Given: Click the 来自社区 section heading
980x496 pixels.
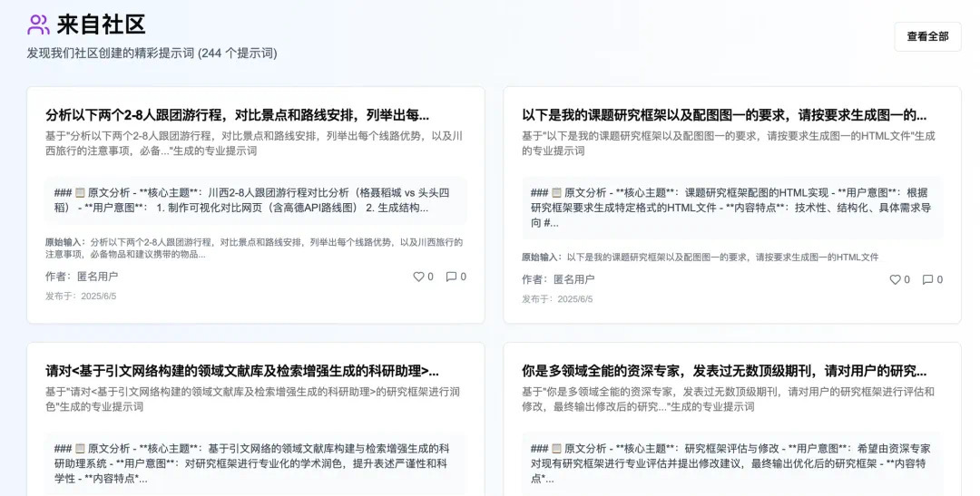Looking at the screenshot, I should 101,24.
